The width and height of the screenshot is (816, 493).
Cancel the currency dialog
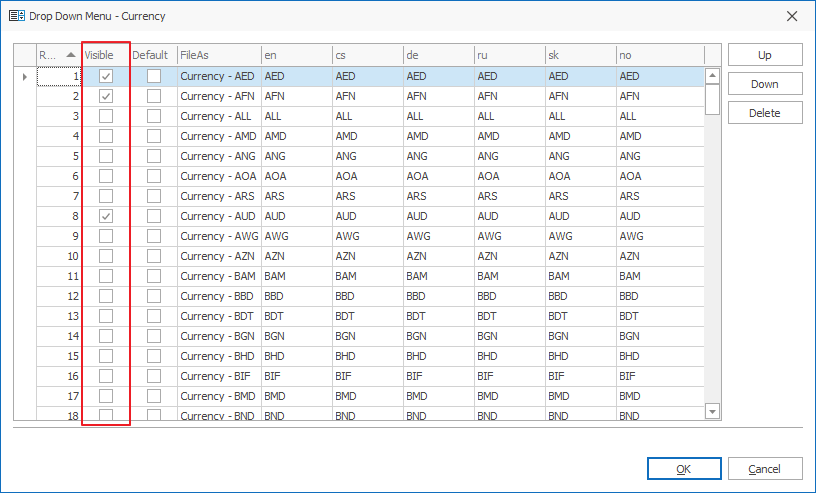765,469
